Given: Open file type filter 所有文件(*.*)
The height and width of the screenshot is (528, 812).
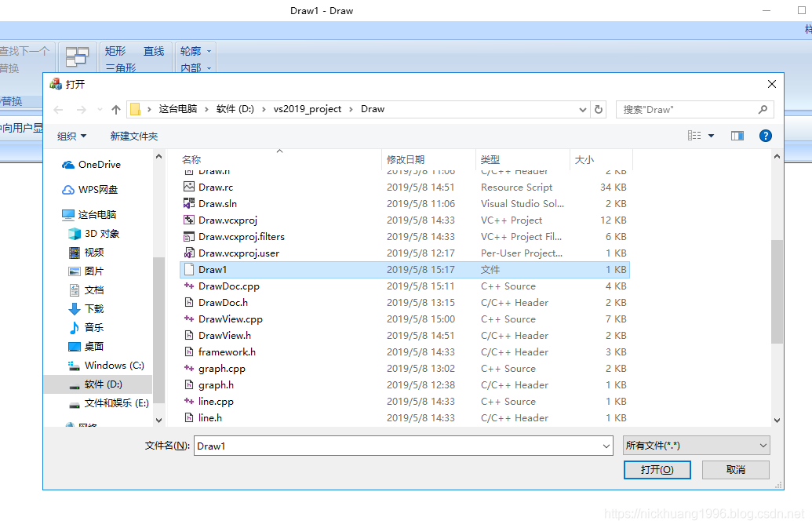Looking at the screenshot, I should (x=697, y=445).
